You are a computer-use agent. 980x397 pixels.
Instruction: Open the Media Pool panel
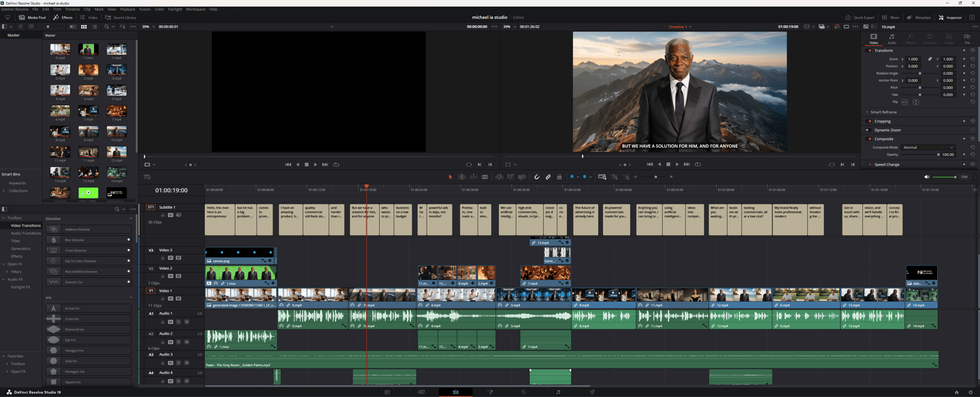click(x=33, y=17)
